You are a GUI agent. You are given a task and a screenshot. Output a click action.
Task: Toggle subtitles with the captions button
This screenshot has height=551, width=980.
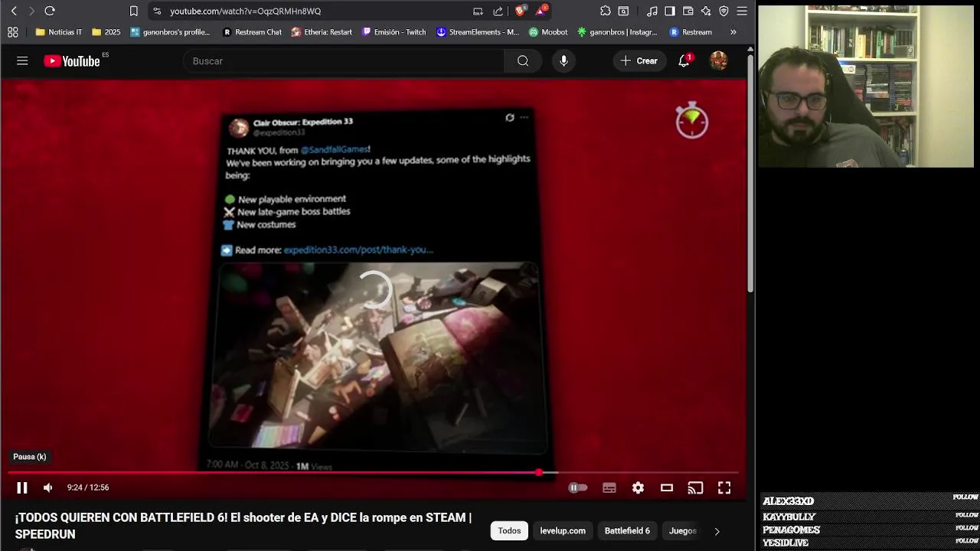pos(609,487)
